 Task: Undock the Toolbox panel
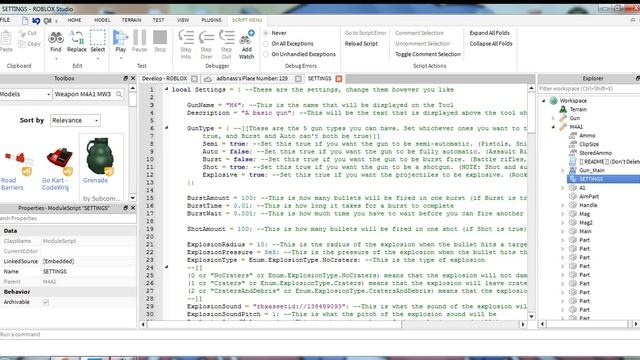click(125, 78)
